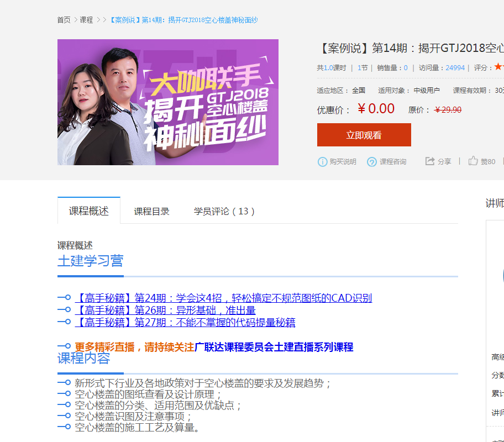Image resolution: width=504 pixels, height=442 pixels.
Task: Click the course banner thumbnail image
Action: pos(168,102)
